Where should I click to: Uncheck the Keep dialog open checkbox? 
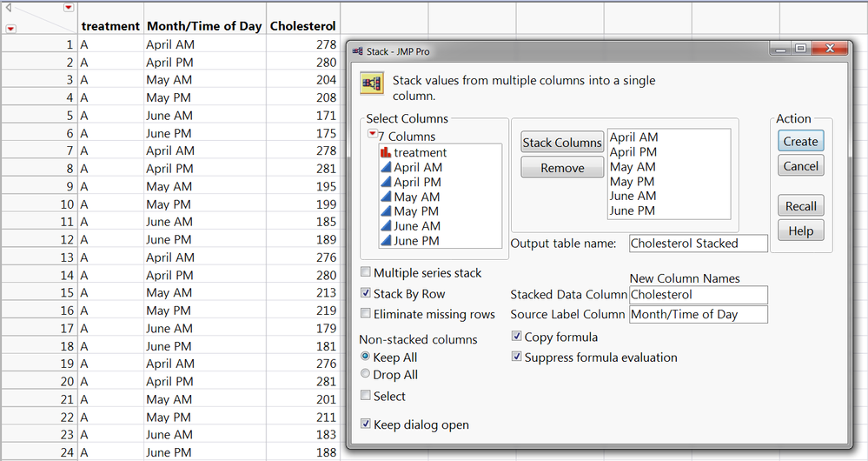tap(366, 425)
